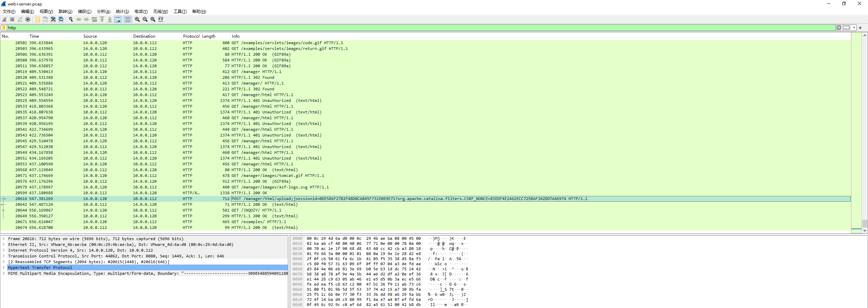The height and width of the screenshot is (308, 868).
Task: Open the 文件(F) menu
Action: coord(9,12)
